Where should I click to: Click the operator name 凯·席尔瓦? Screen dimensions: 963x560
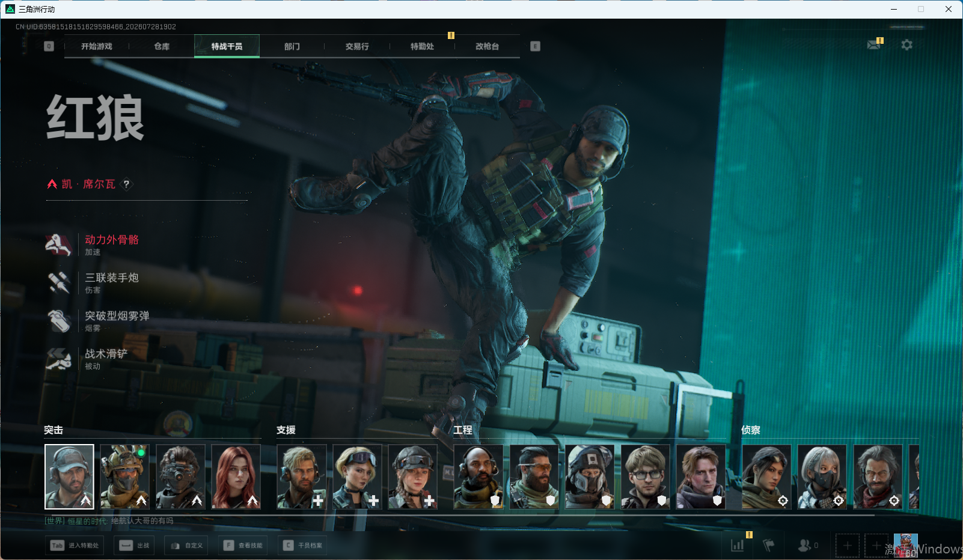(x=88, y=184)
